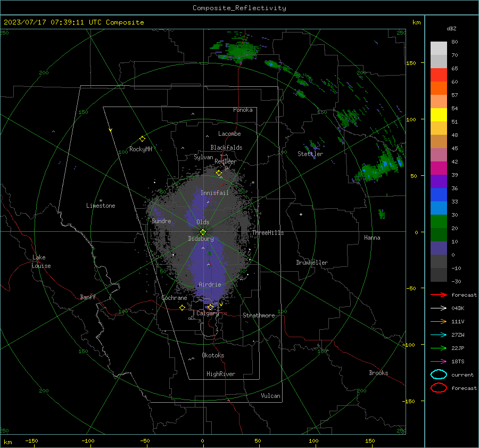Viewport: 479px width, 448px height.
Task: Click the ThreeHills label
Action: tap(268, 233)
